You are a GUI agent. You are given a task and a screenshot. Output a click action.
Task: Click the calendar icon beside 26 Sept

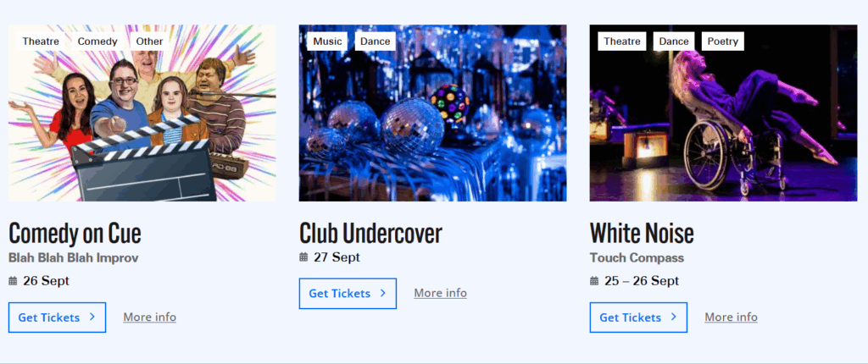point(13,281)
